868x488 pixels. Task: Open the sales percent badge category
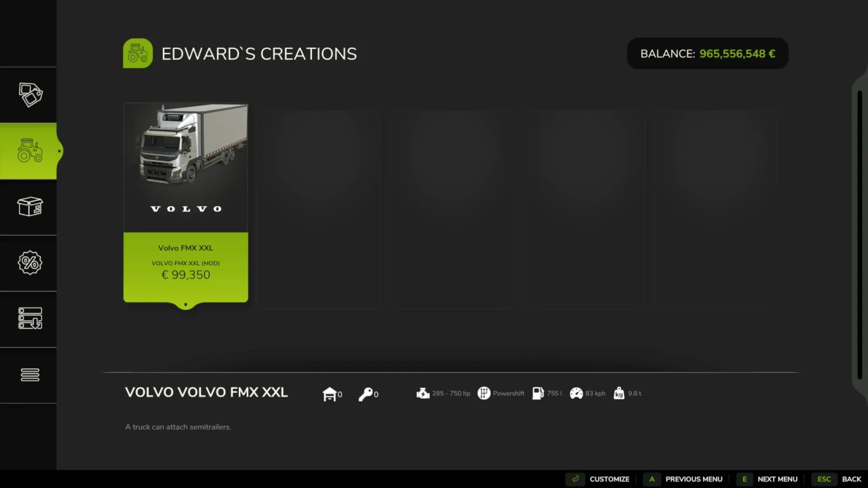pos(30,263)
